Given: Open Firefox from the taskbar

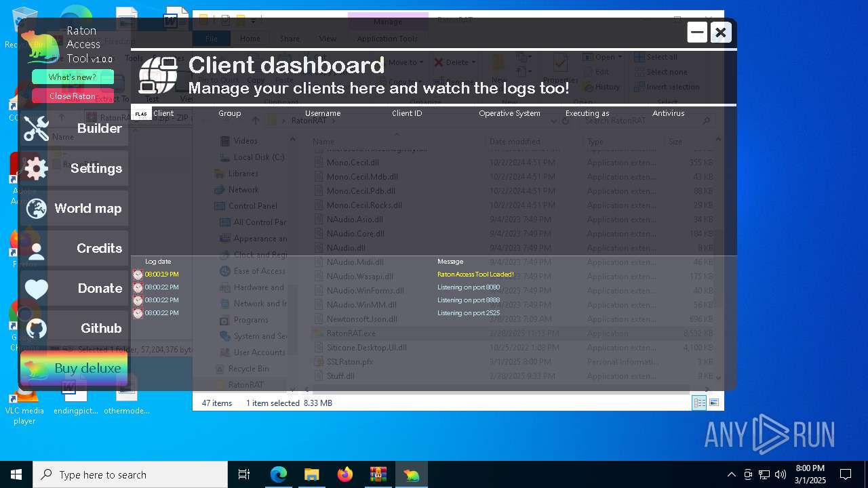Looking at the screenshot, I should coord(344,474).
